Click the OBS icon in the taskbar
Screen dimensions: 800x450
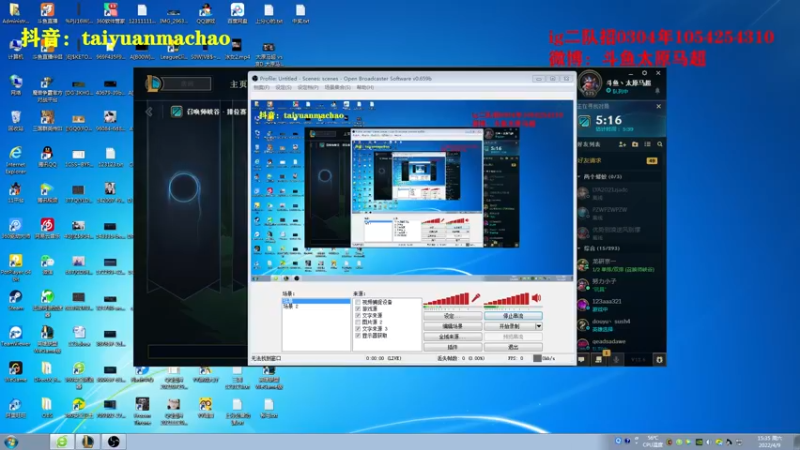point(113,441)
